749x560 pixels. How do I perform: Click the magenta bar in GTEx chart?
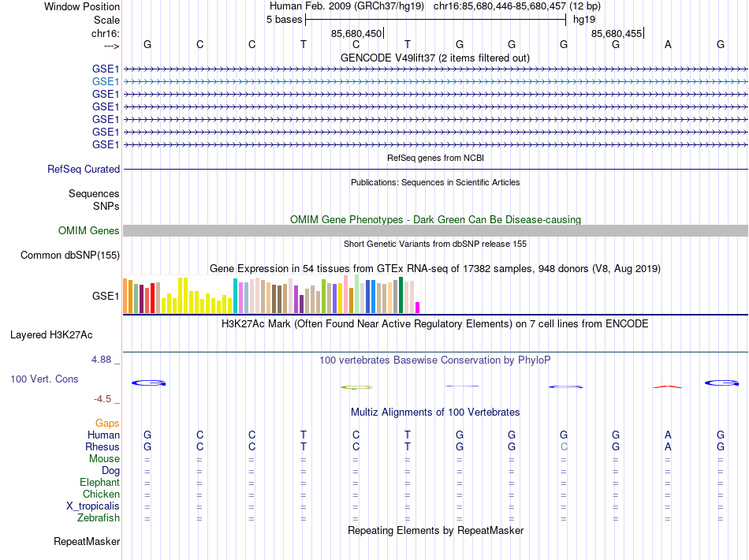coord(418,308)
